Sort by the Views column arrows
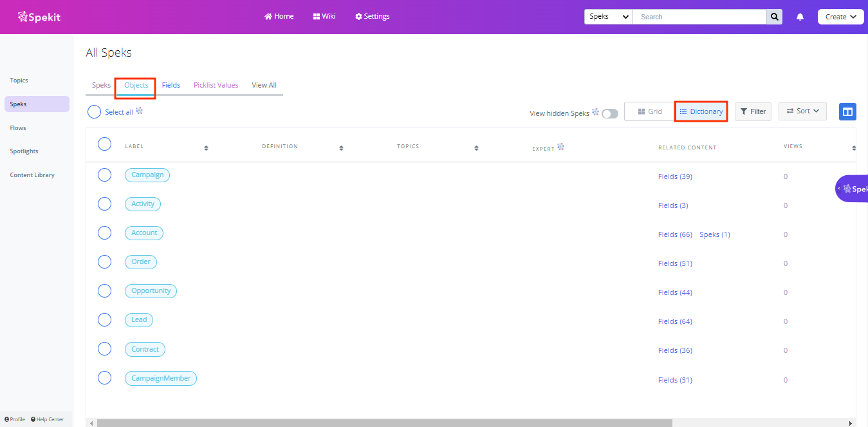Screen dimensions: 868x427 853,148
